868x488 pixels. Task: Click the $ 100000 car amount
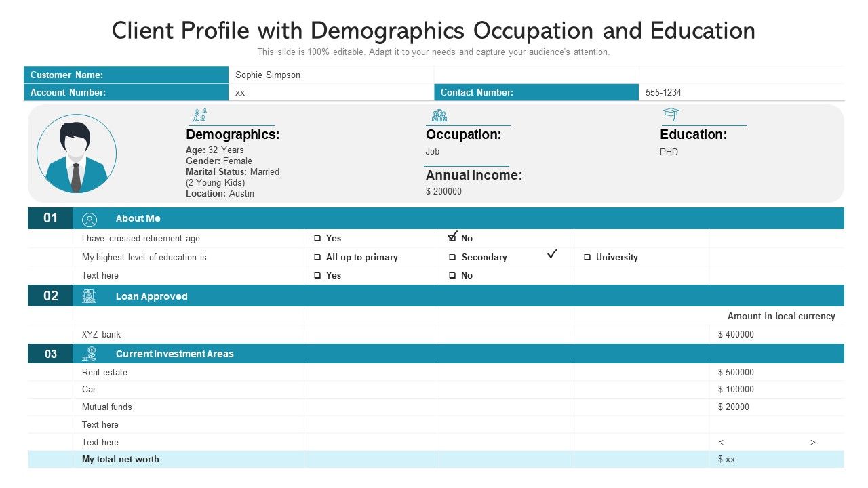[736, 390]
